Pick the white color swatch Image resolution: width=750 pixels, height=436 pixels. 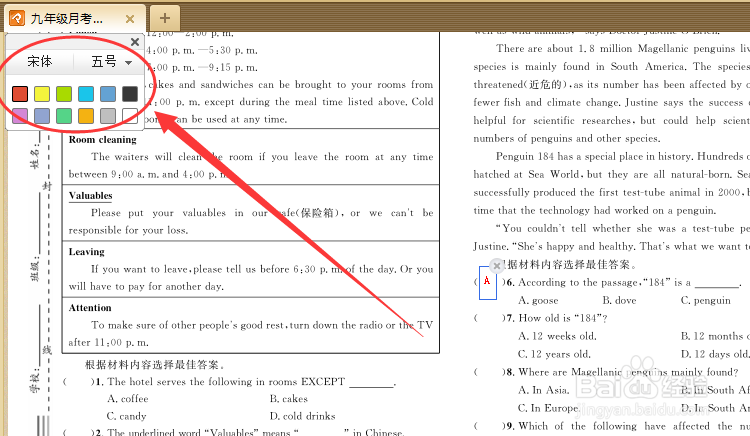130,116
